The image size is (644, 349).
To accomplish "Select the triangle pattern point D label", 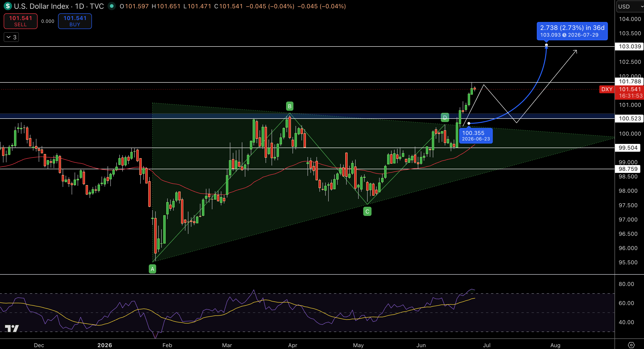I will point(445,117).
